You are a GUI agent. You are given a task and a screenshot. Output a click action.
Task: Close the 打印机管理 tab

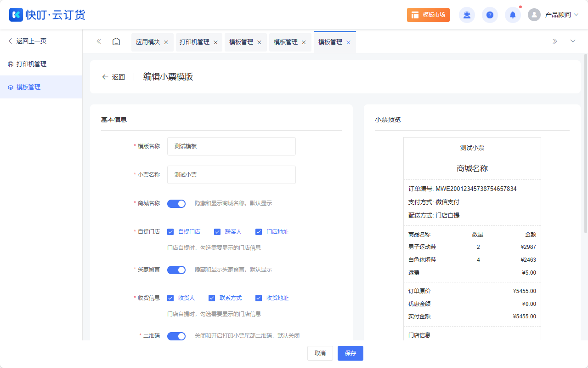tap(215, 42)
